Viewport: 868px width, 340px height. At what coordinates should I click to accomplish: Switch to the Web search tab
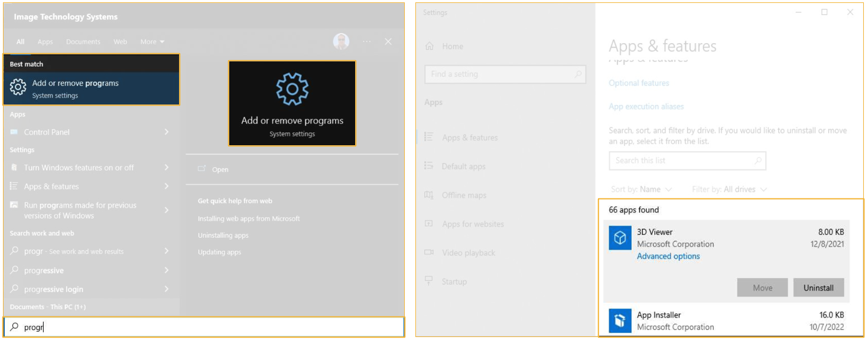click(120, 42)
